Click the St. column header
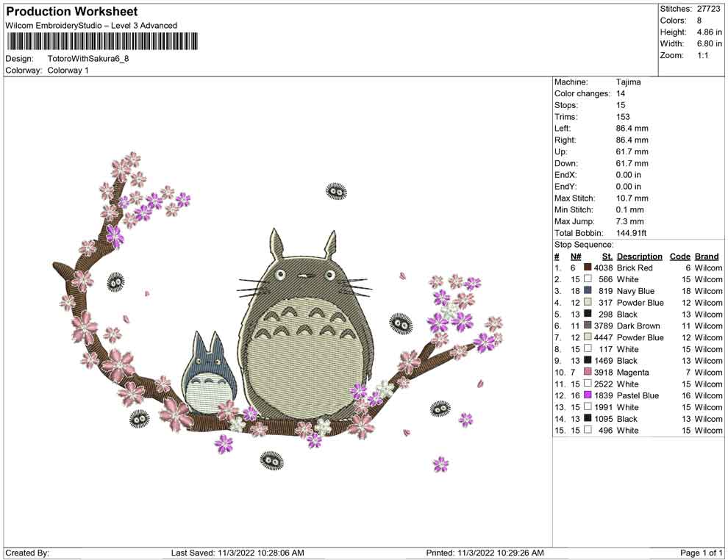 (x=607, y=256)
